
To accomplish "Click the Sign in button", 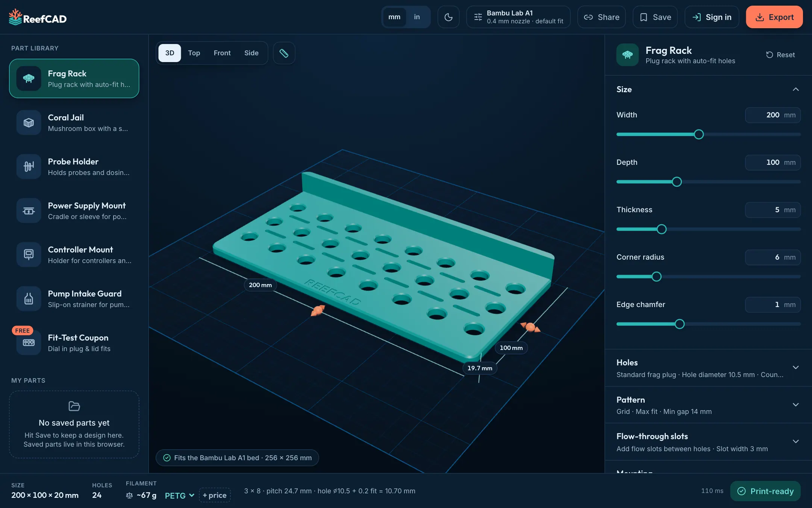I will pyautogui.click(x=712, y=17).
